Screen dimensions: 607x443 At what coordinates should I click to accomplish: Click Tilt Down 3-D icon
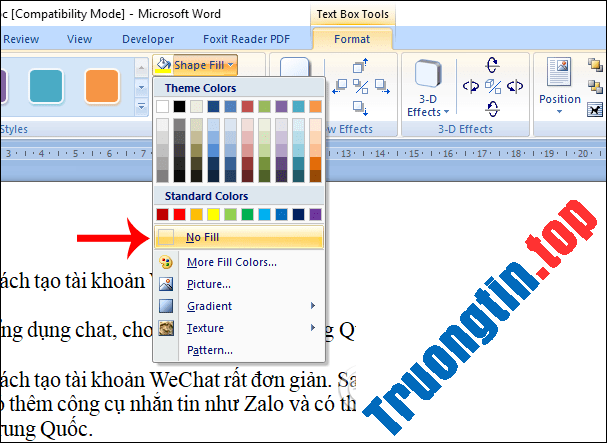coord(492,108)
